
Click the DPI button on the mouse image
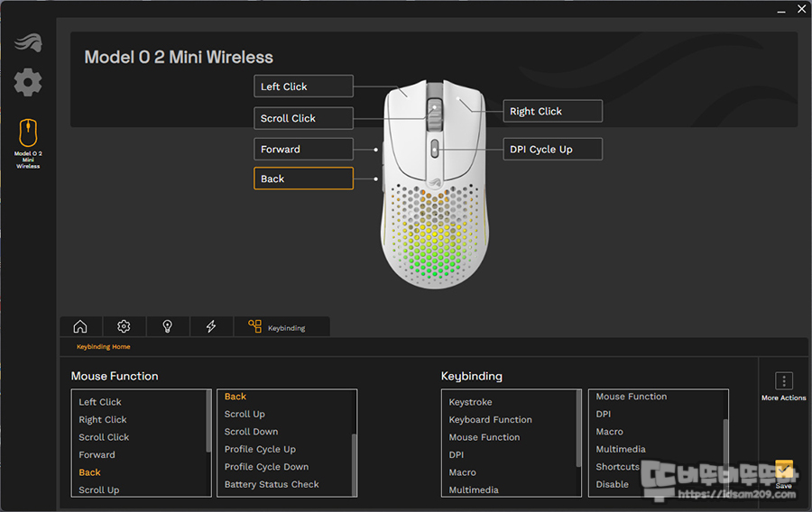[435, 150]
